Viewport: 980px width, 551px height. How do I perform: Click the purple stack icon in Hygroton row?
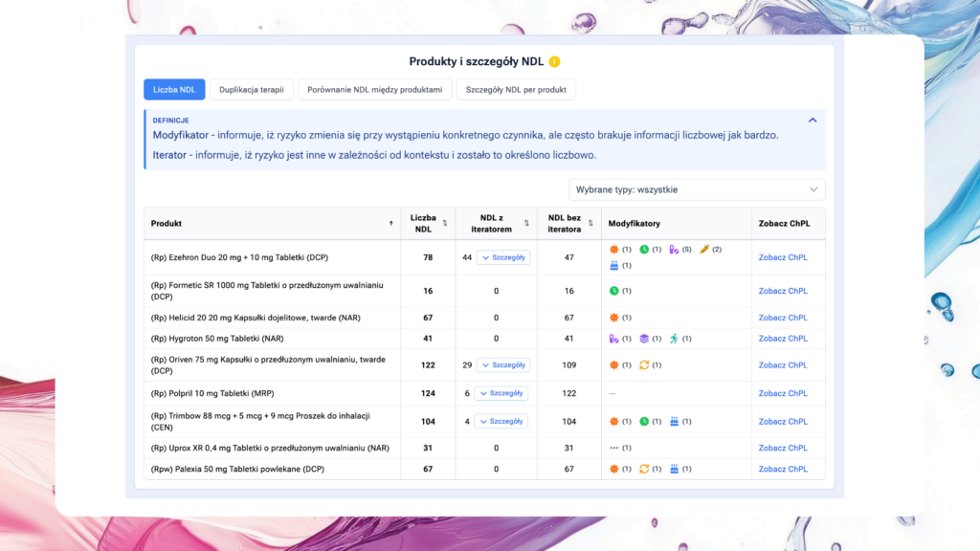(644, 339)
